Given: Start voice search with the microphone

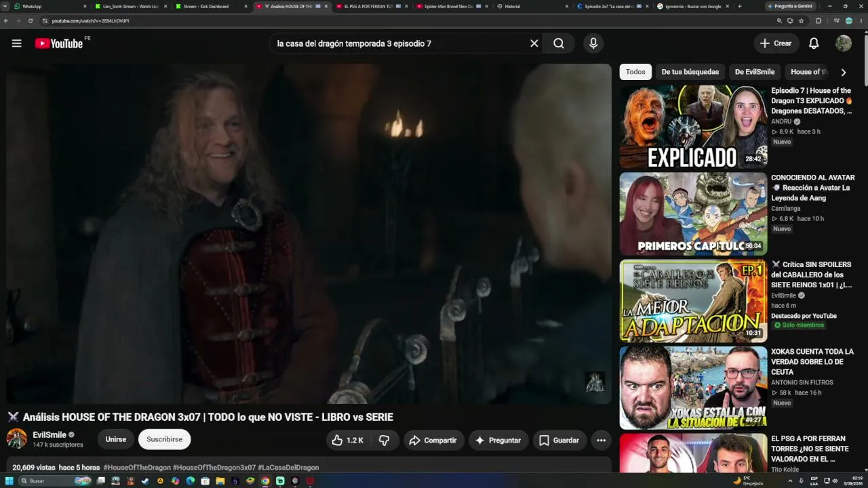Looking at the screenshot, I should pos(593,43).
